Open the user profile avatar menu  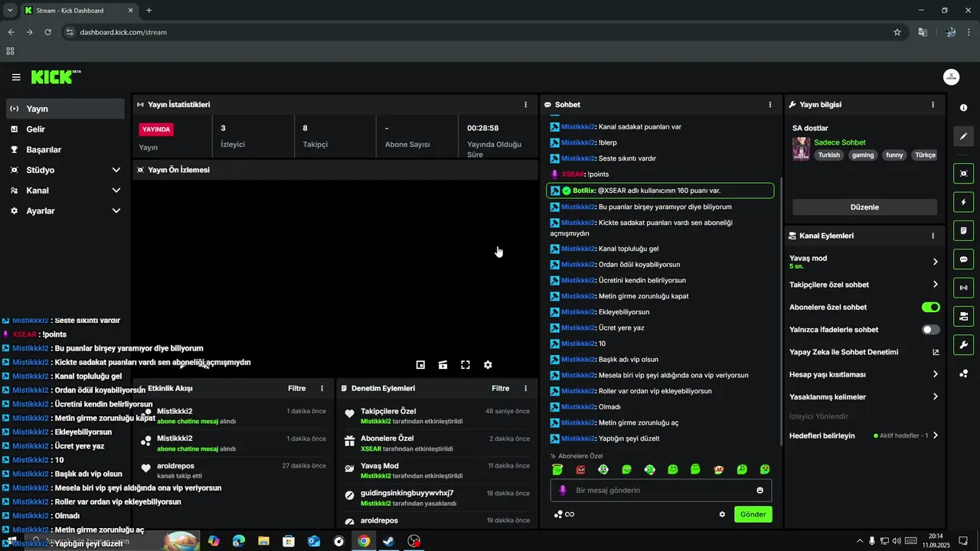click(951, 77)
